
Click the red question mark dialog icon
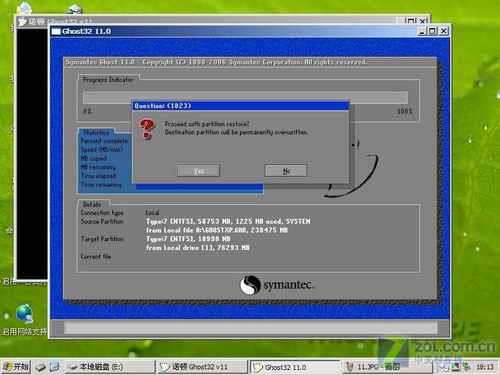click(147, 129)
